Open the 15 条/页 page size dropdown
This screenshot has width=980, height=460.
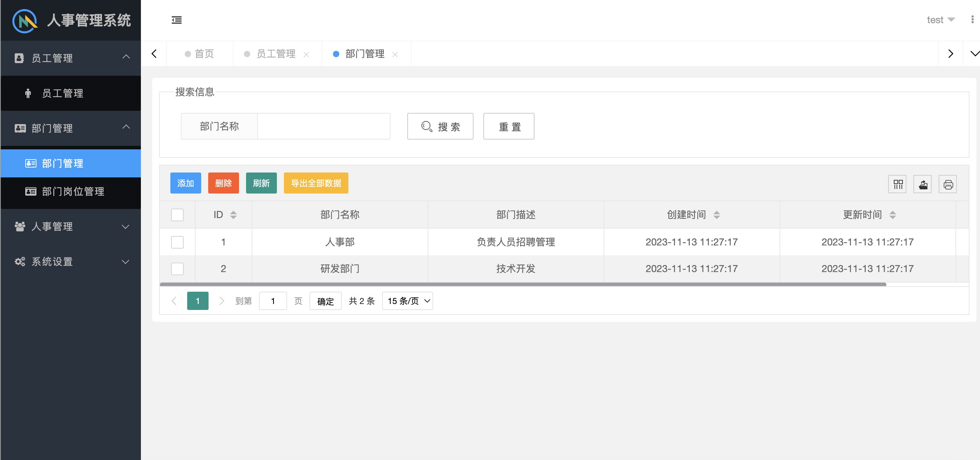407,300
